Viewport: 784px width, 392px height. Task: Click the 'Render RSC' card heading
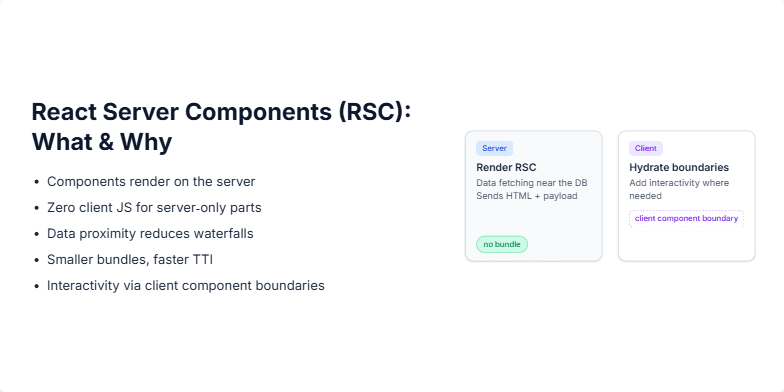[x=506, y=168]
